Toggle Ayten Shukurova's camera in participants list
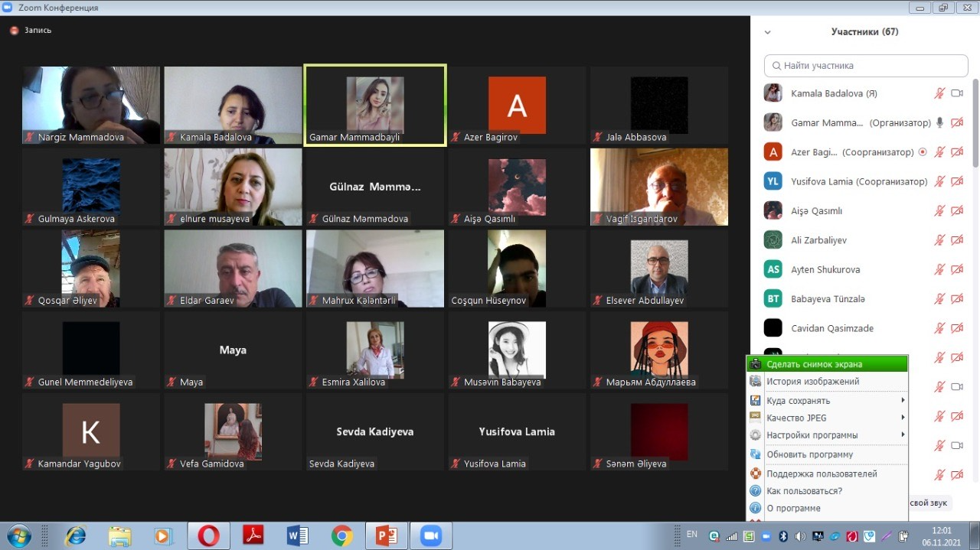 click(x=957, y=269)
